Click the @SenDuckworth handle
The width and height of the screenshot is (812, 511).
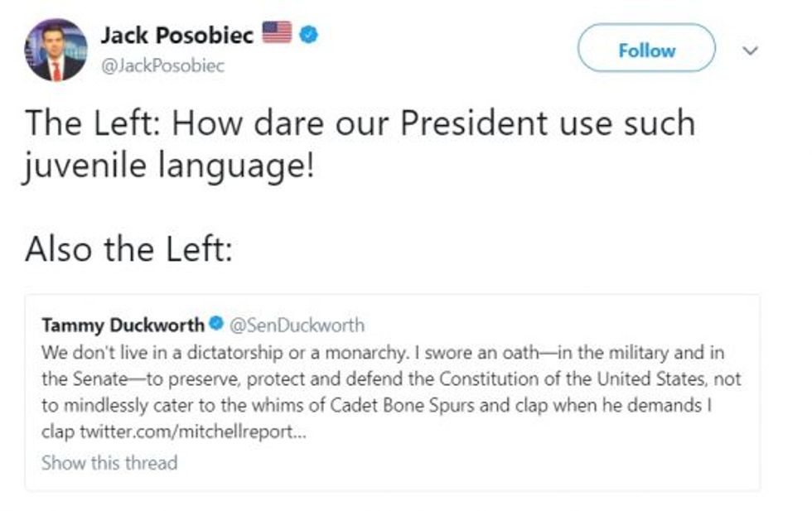click(x=296, y=324)
